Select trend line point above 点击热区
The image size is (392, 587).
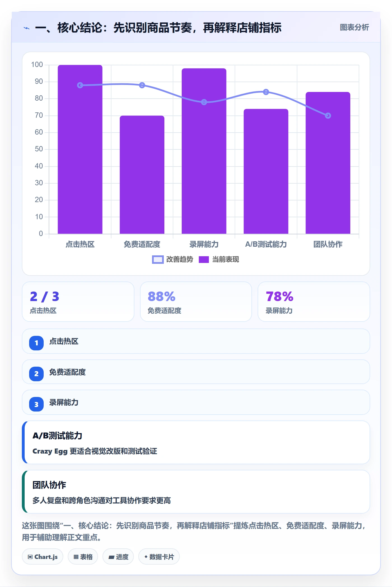click(x=80, y=85)
